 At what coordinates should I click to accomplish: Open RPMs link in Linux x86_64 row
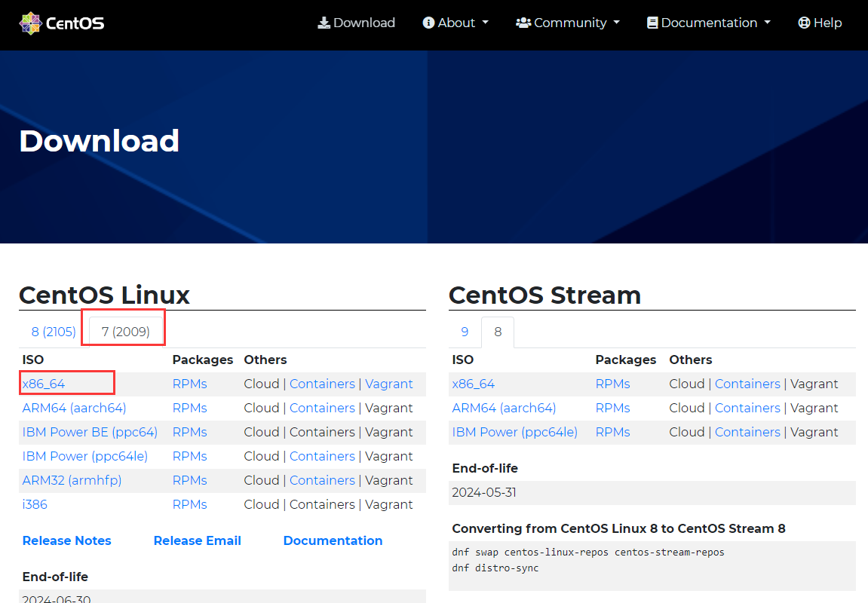190,384
